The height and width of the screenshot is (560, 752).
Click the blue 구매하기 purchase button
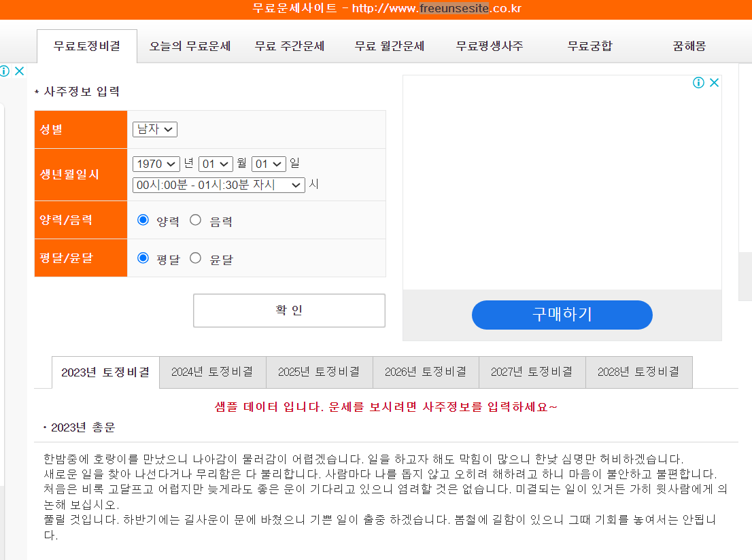(x=562, y=315)
